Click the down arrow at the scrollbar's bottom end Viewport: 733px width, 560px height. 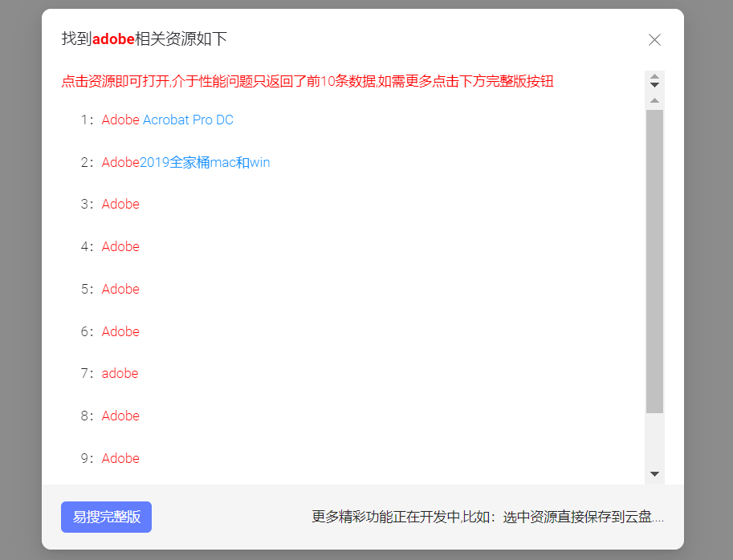click(654, 474)
